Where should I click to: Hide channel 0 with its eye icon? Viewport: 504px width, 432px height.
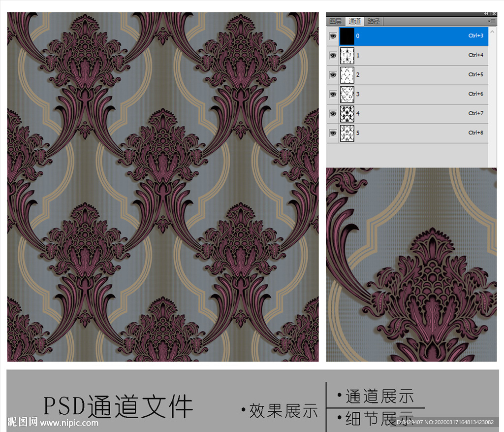[x=333, y=36]
